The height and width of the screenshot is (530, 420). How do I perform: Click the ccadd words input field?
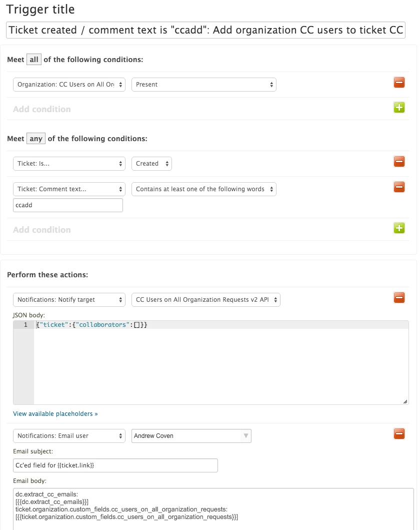pos(68,205)
